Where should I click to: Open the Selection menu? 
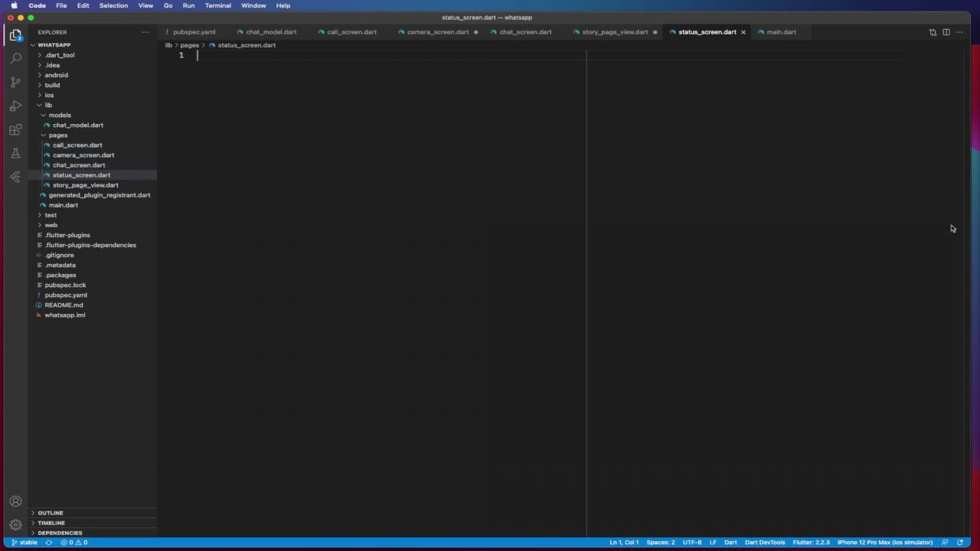[113, 5]
